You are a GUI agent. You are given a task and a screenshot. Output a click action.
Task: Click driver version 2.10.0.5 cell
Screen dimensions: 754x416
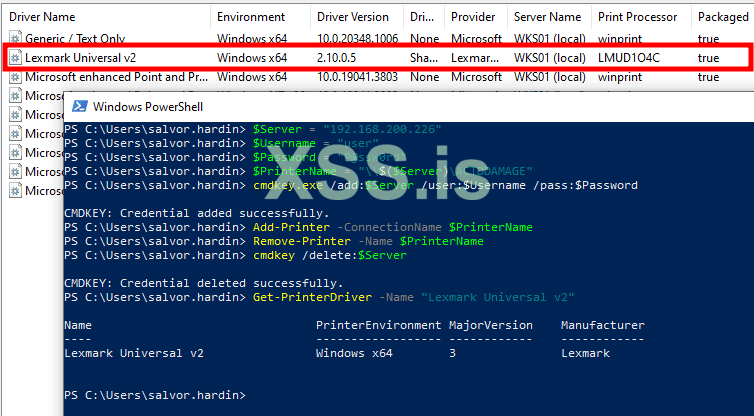tap(337, 58)
